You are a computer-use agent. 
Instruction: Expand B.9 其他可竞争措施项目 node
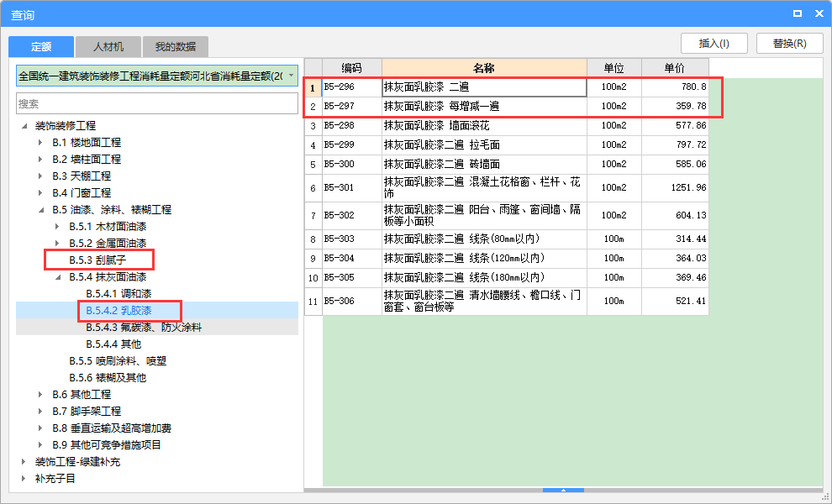[x=41, y=445]
